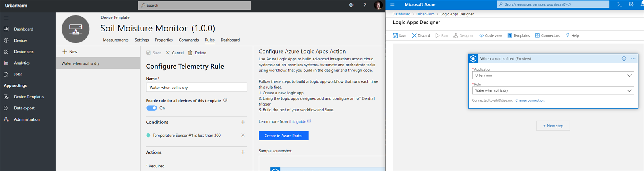Toggle Enable rule for all devices switch
The width and height of the screenshot is (644, 171).
click(x=151, y=108)
